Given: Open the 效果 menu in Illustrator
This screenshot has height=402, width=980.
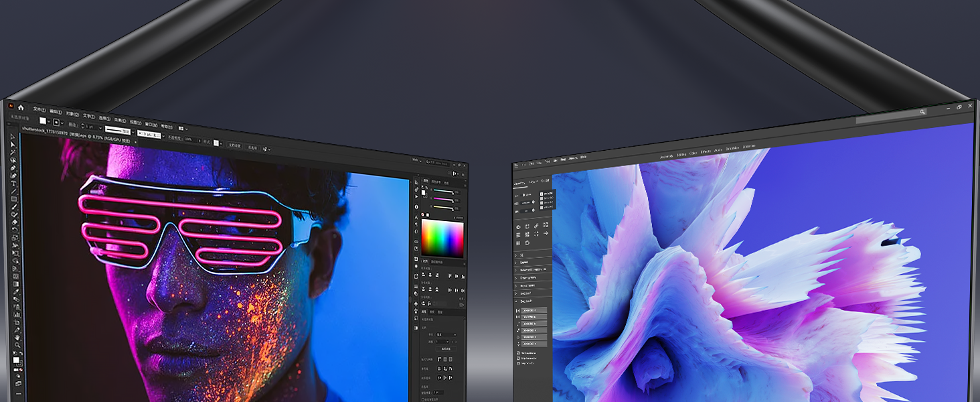Looking at the screenshot, I should [x=120, y=121].
